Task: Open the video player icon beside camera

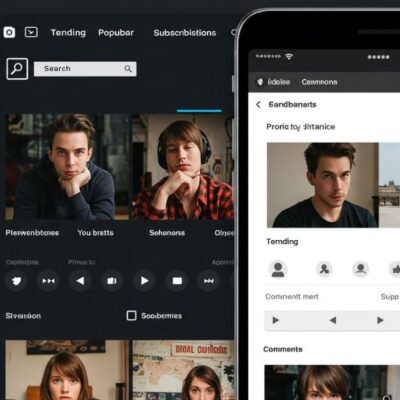Action: click(31, 32)
